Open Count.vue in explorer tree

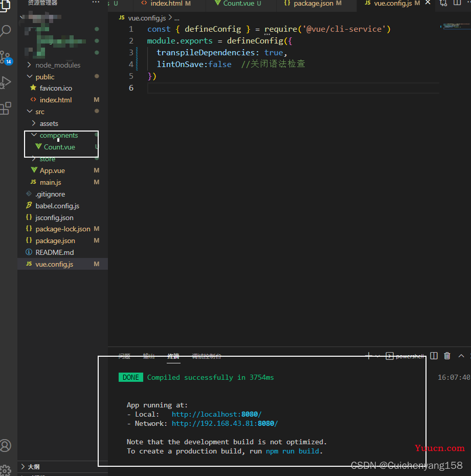(62, 147)
